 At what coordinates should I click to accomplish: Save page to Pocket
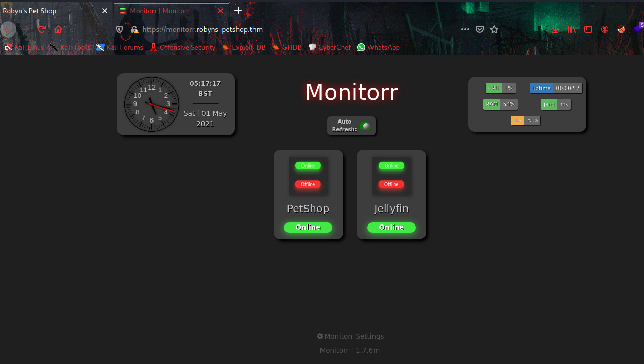click(x=480, y=29)
